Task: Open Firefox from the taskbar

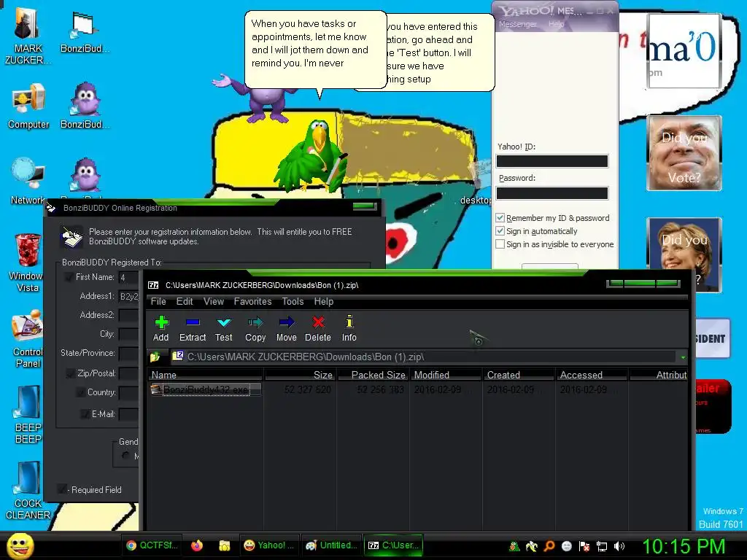Action: 197,545
